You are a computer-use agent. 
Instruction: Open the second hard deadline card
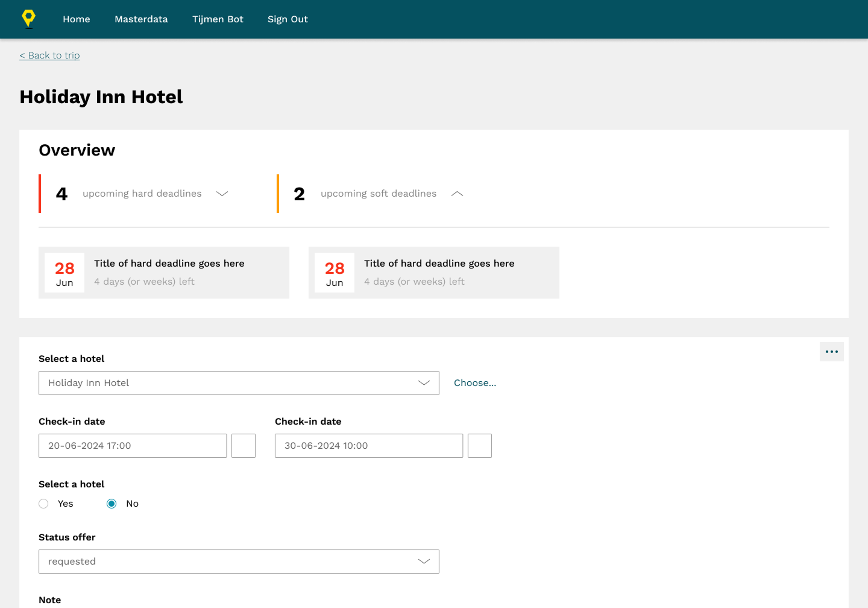point(434,273)
